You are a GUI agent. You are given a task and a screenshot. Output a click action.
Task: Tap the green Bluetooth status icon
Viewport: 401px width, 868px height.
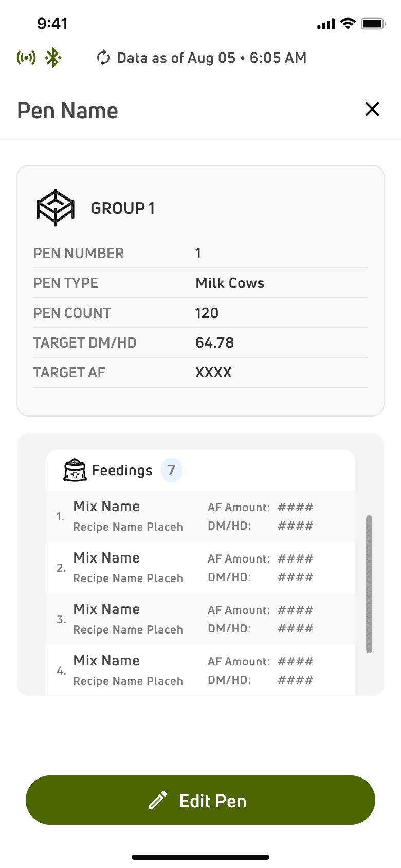pos(53,58)
